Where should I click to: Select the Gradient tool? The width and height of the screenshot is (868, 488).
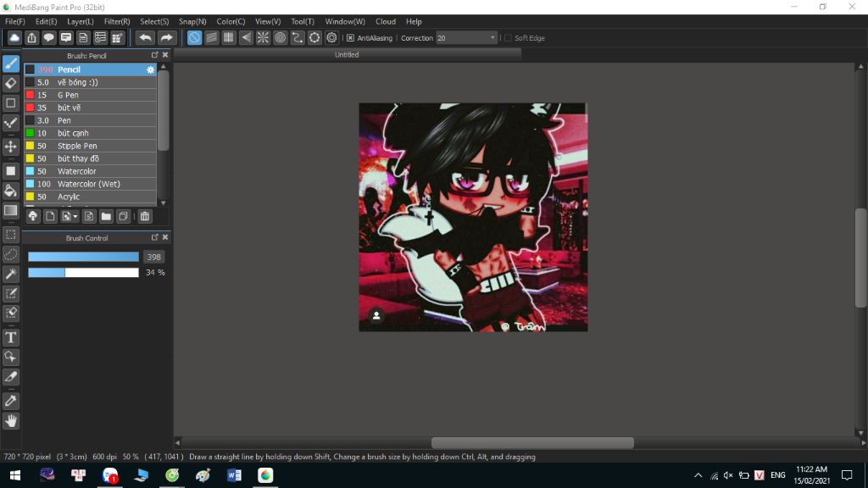pos(10,210)
